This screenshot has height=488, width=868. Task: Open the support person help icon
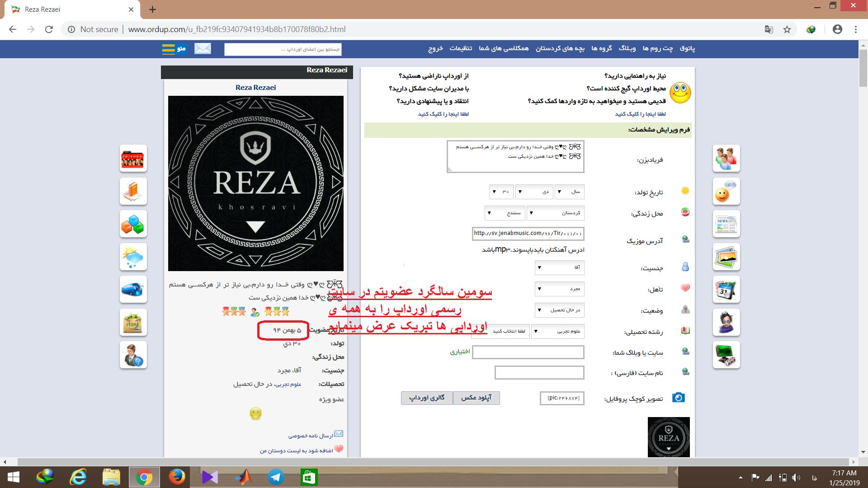coord(133,355)
